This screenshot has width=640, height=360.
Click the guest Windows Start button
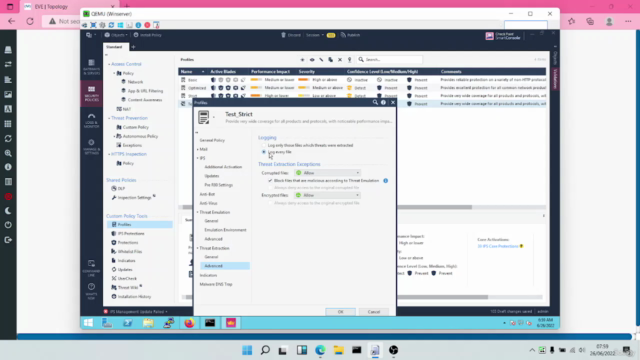pyautogui.click(x=88, y=323)
